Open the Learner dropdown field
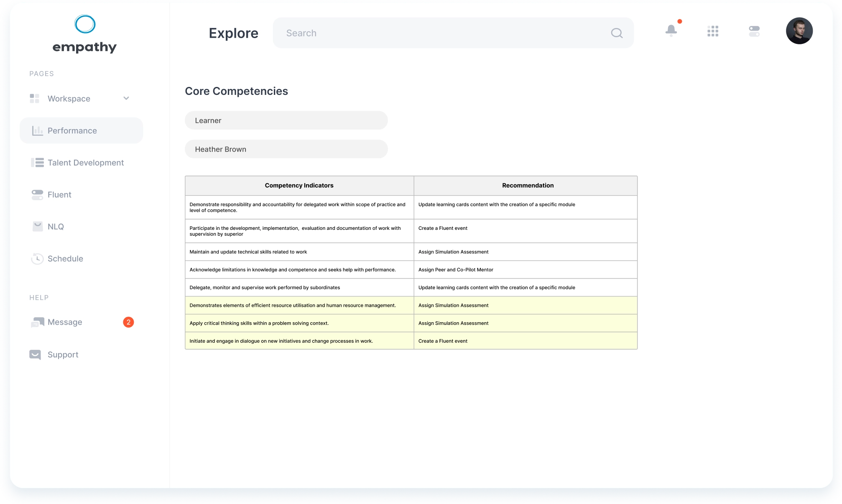Screen dimensions: 842x504 [x=286, y=120]
